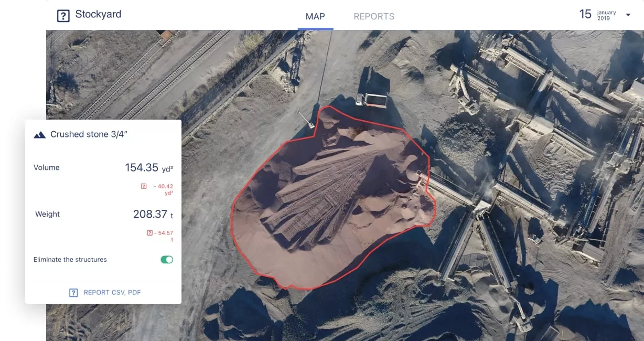
Task: Toggle the Eliminate the structures switch
Action: pyautogui.click(x=166, y=260)
